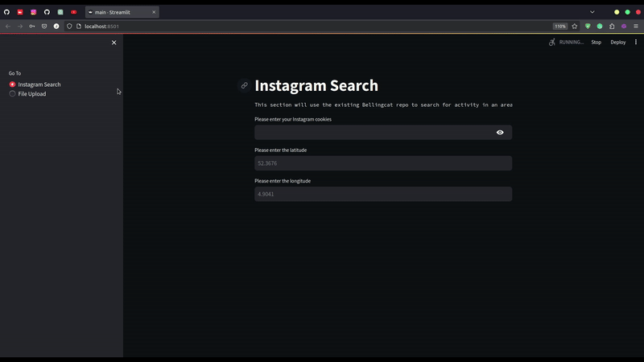Stop the running Streamlit script
The image size is (644, 362).
coord(596,43)
